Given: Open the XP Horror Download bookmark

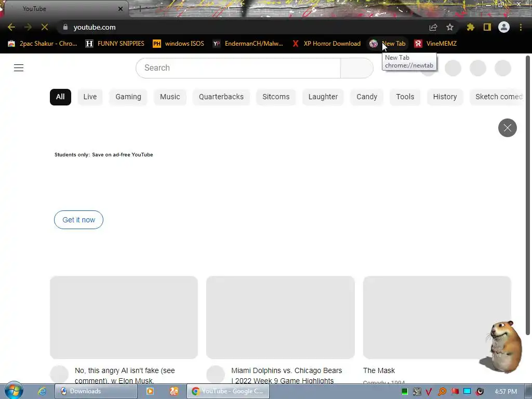Looking at the screenshot, I should click(x=326, y=44).
